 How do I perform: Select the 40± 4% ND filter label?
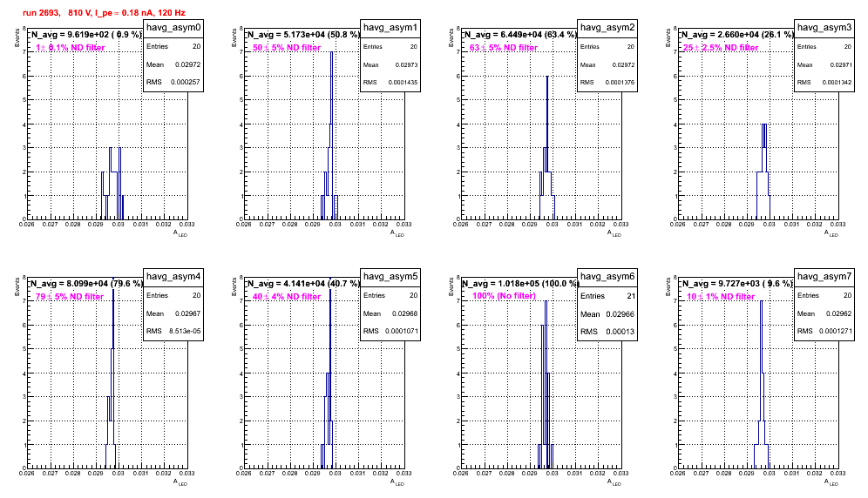click(x=287, y=297)
